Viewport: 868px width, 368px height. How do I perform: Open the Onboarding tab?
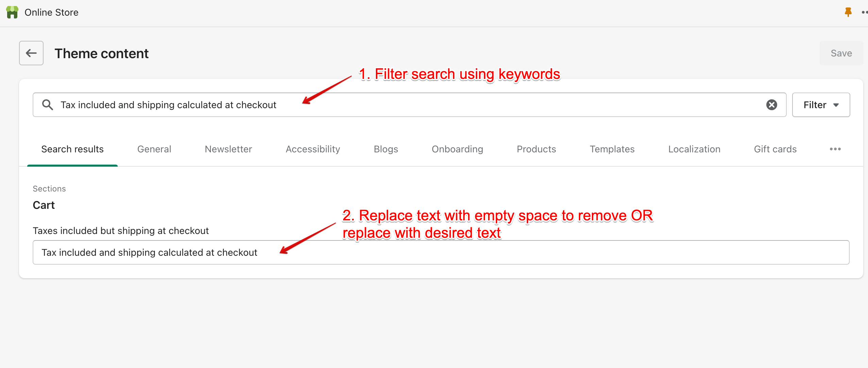coord(457,149)
